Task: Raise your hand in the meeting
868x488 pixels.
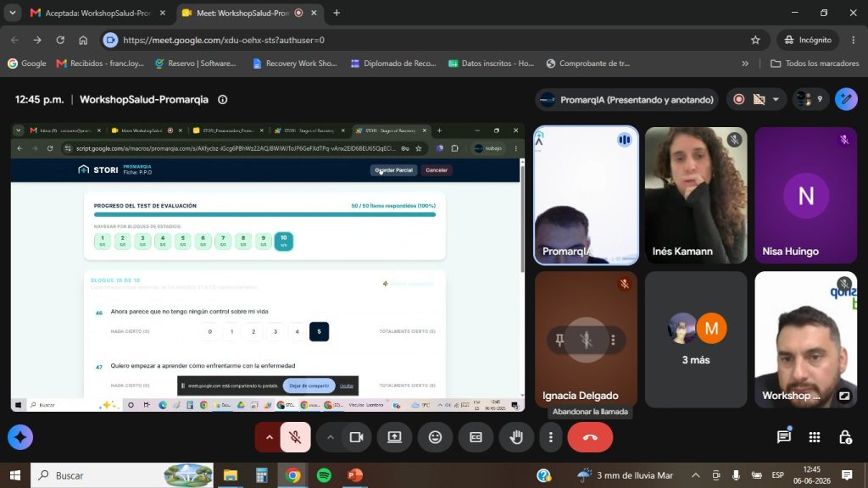Action: click(x=516, y=437)
